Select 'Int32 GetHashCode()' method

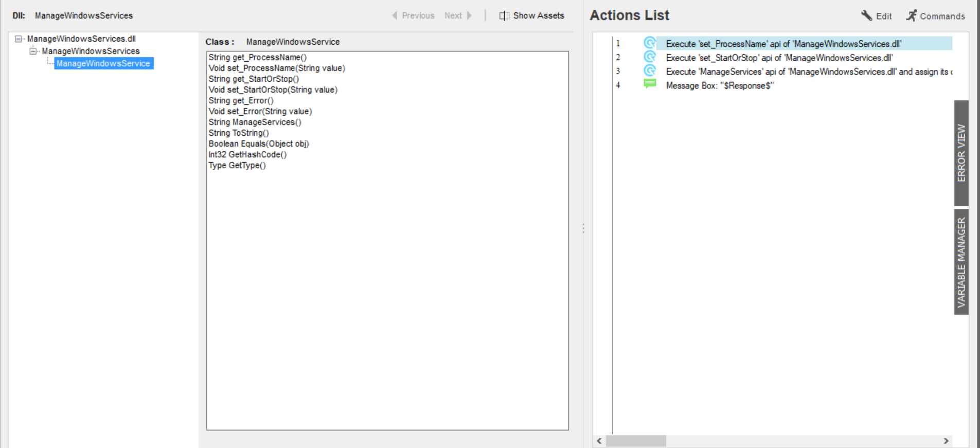click(x=247, y=154)
